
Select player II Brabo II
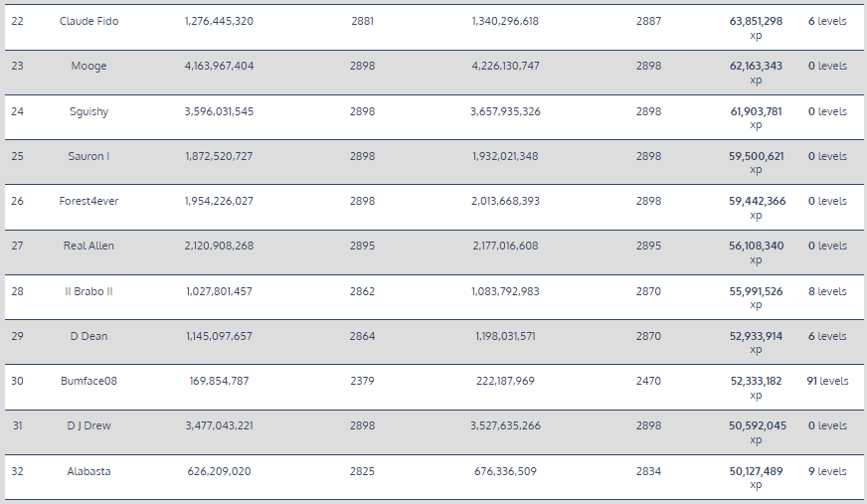click(88, 291)
